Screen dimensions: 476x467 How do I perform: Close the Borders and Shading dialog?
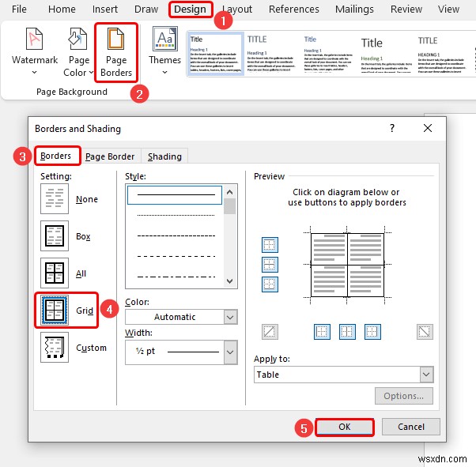coord(428,128)
